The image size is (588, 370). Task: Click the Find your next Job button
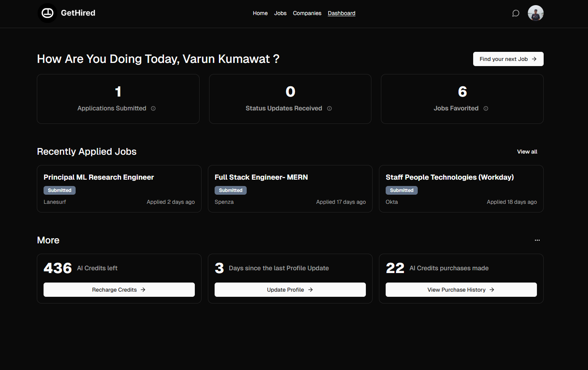click(508, 59)
